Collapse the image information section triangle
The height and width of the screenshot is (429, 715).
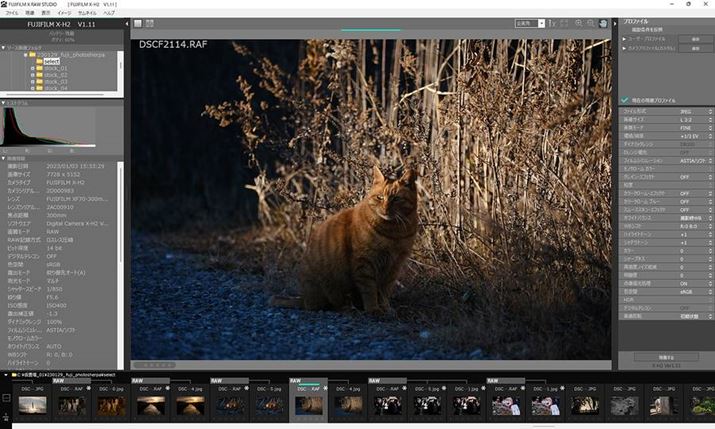tap(3, 158)
